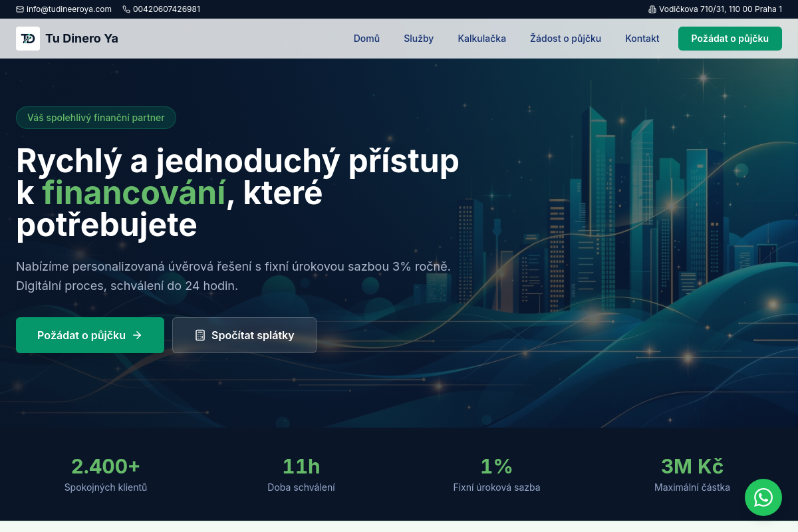Click the phone number 00420607426981
Screen dimensions: 798x532
(166, 9)
